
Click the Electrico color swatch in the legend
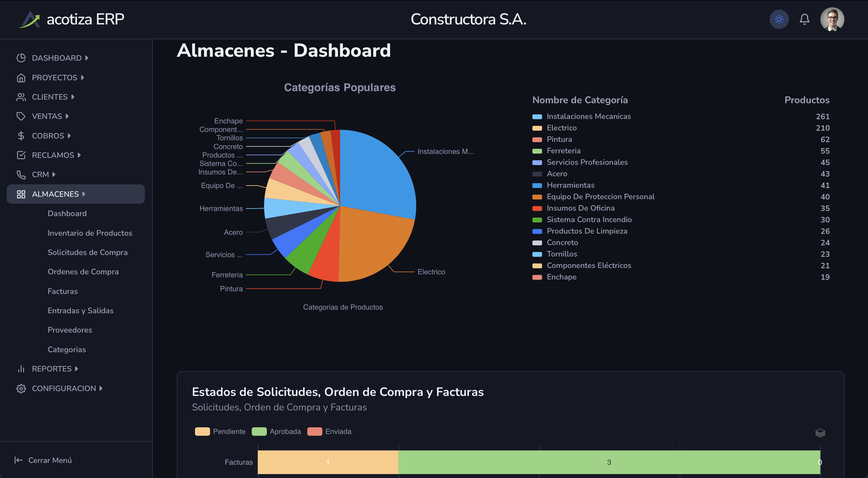537,128
